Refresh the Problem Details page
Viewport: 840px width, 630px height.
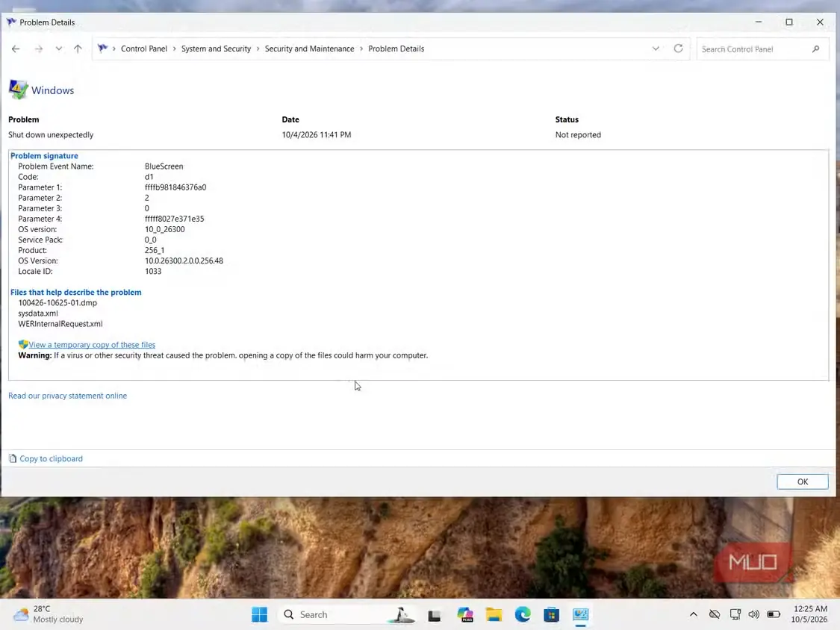[x=678, y=49]
